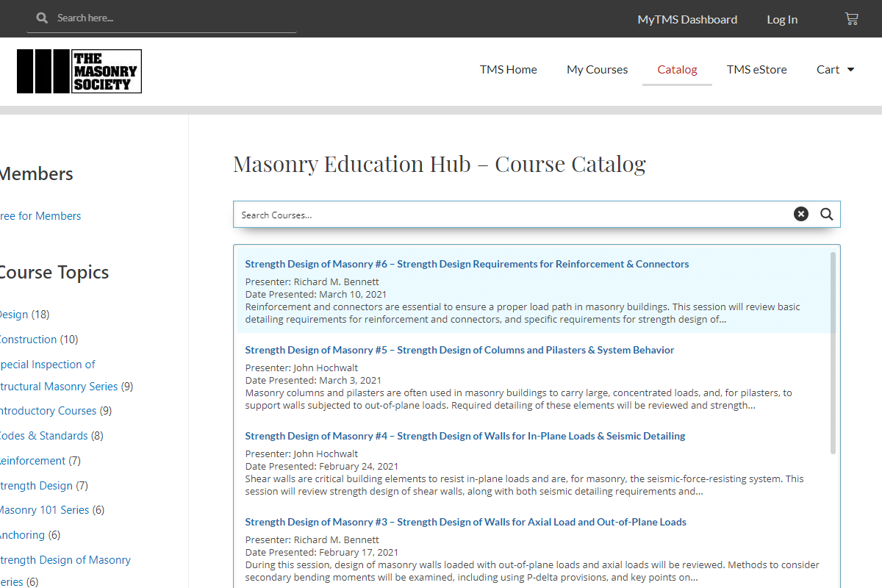Clear course search with the X icon

[x=801, y=214]
